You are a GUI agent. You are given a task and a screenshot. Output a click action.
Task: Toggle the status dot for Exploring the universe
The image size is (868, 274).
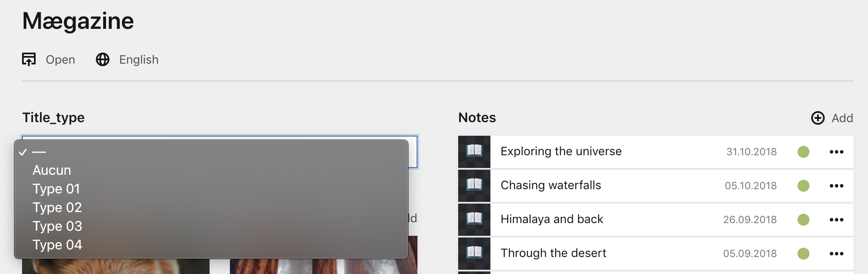point(803,151)
